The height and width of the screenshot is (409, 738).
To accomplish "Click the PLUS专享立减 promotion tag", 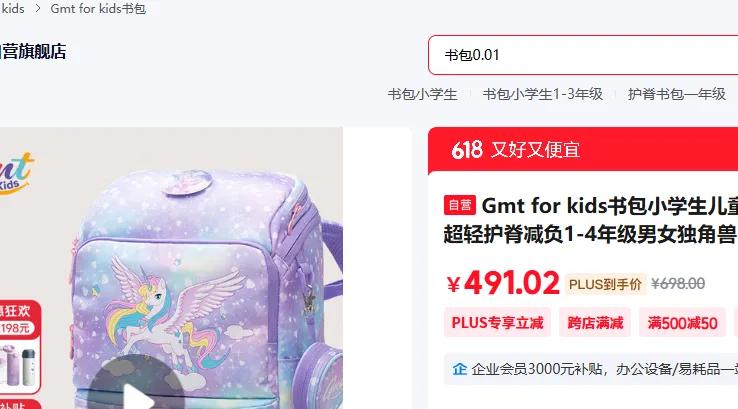I will click(497, 323).
